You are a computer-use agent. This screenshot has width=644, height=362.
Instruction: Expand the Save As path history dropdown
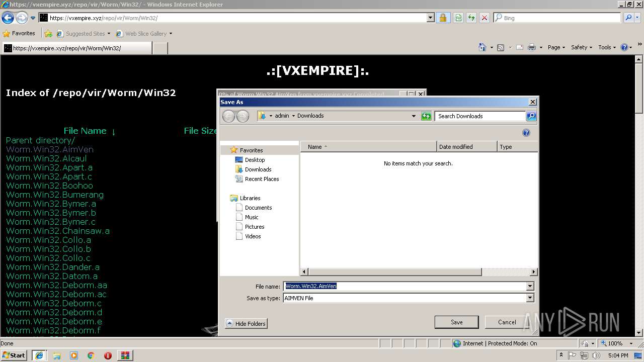pos(414,116)
